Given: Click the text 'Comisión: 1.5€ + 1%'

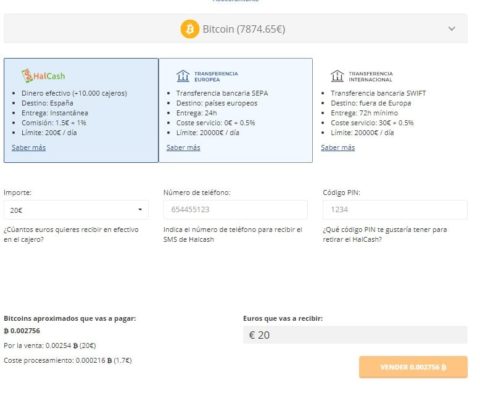Looking at the screenshot, I should pos(54,123).
